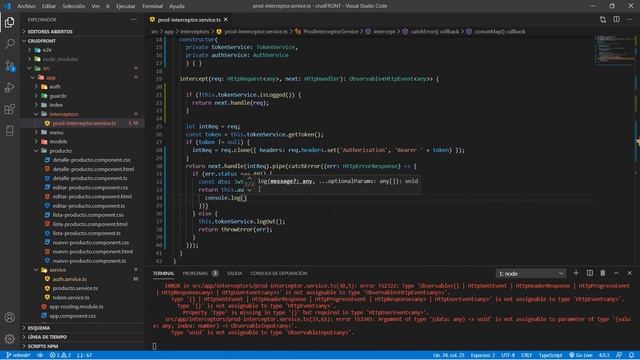Split the editor to the right

(616, 20)
